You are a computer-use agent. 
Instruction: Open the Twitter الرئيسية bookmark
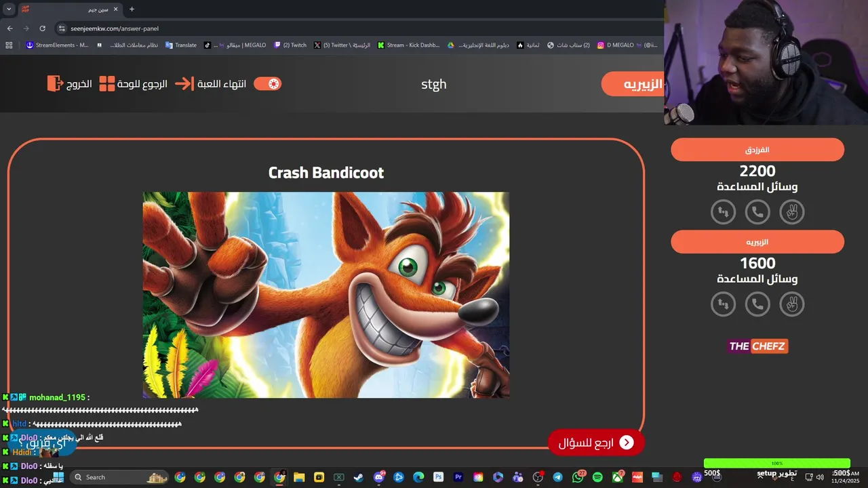coord(342,45)
